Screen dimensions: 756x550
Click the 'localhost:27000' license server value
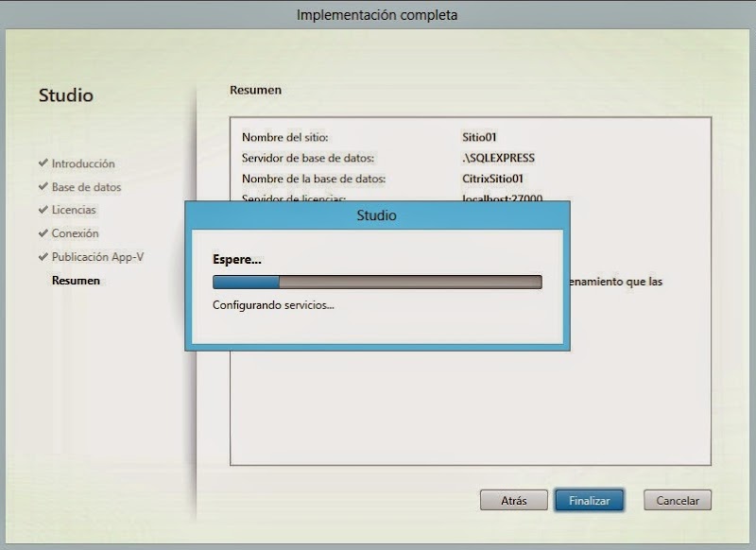pos(503,198)
